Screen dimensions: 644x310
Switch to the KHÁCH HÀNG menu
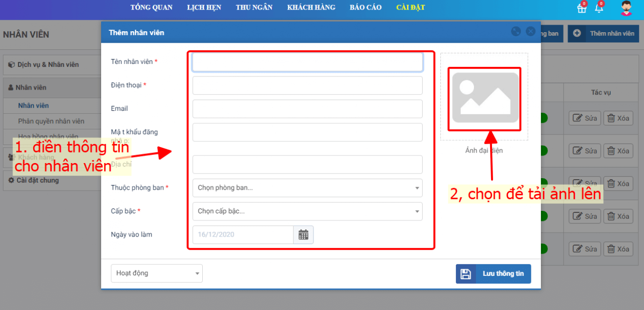[311, 8]
